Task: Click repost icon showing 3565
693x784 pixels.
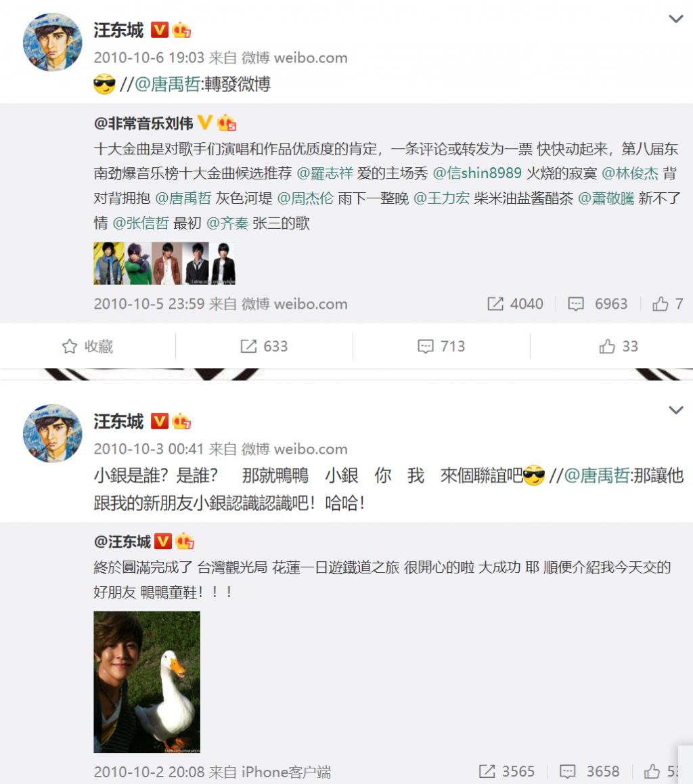Action: pyautogui.click(x=507, y=771)
